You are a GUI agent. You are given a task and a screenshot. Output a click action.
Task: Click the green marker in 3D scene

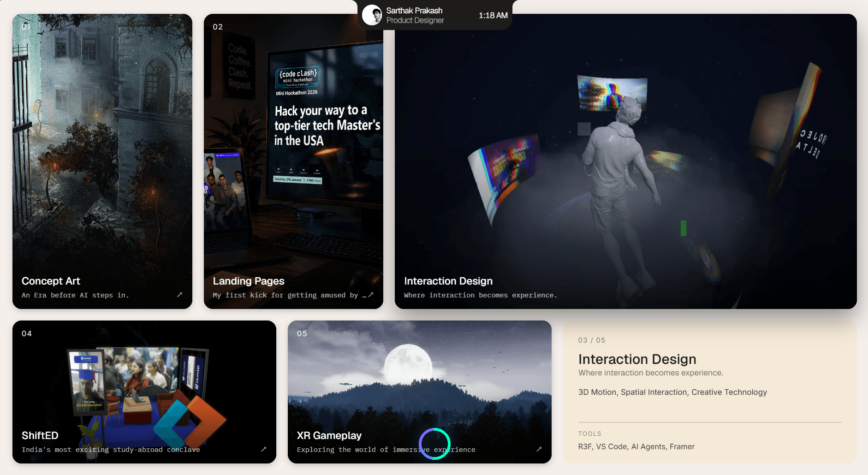click(684, 228)
